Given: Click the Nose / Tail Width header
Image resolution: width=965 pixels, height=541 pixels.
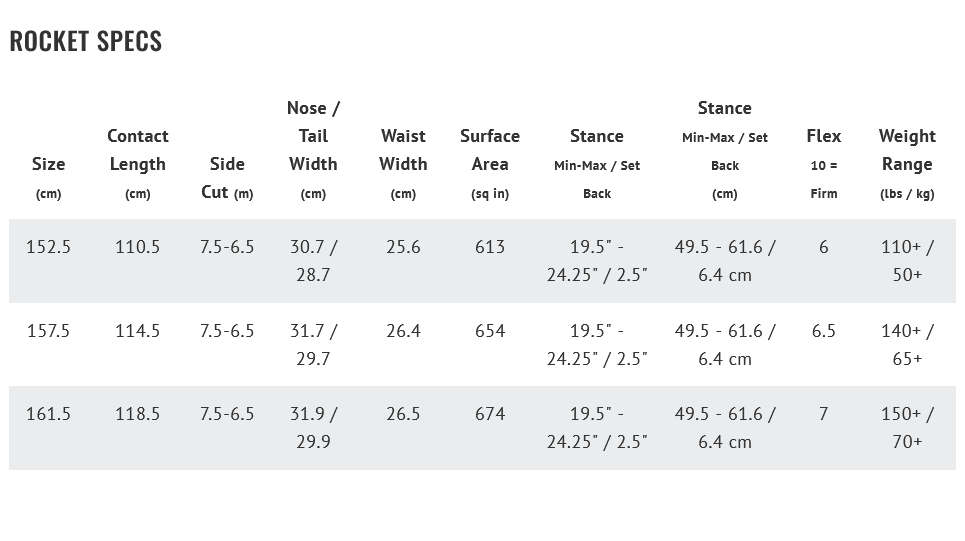Looking at the screenshot, I should tap(313, 149).
